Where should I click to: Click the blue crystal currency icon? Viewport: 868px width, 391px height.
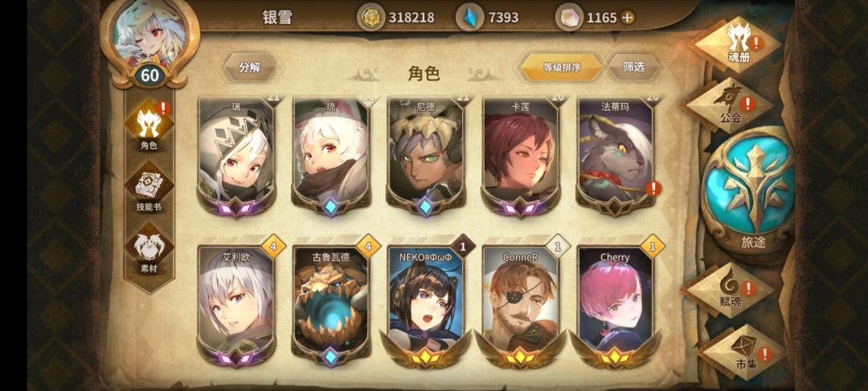pos(469,18)
